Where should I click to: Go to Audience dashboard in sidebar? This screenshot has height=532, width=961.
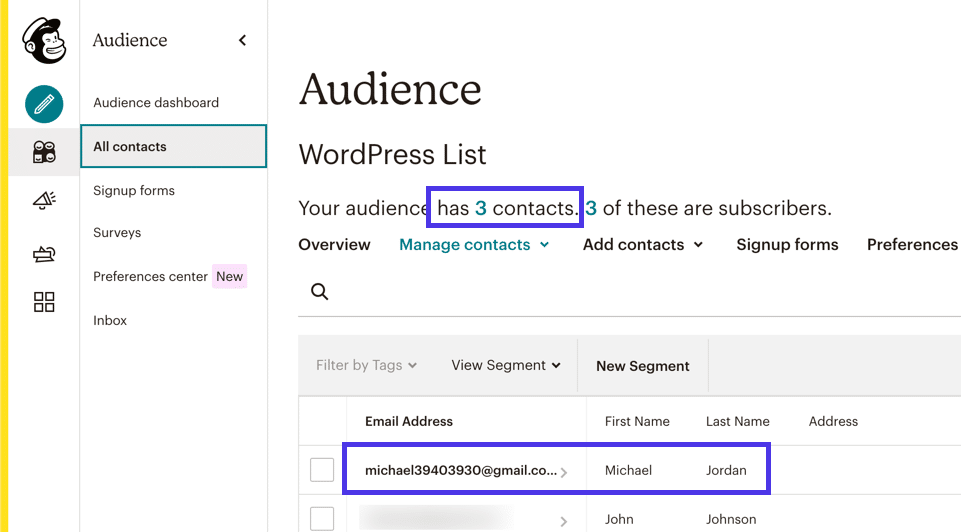(156, 103)
